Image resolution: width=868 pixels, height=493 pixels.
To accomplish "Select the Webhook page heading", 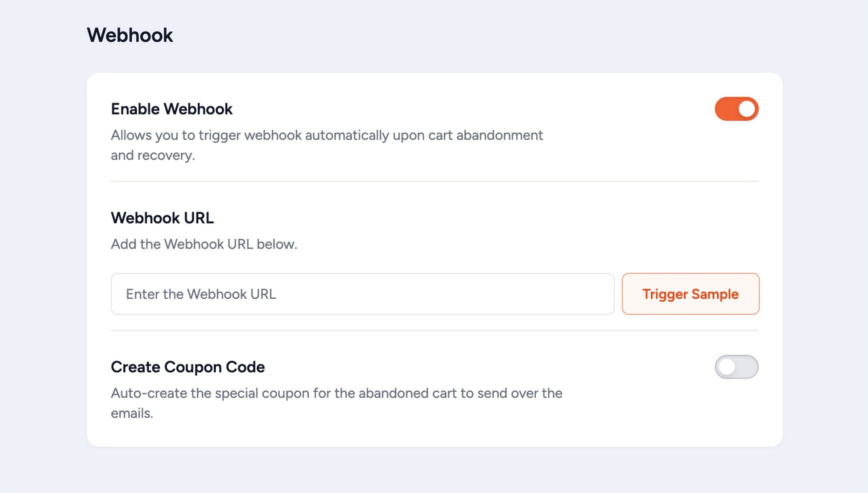I will click(130, 35).
